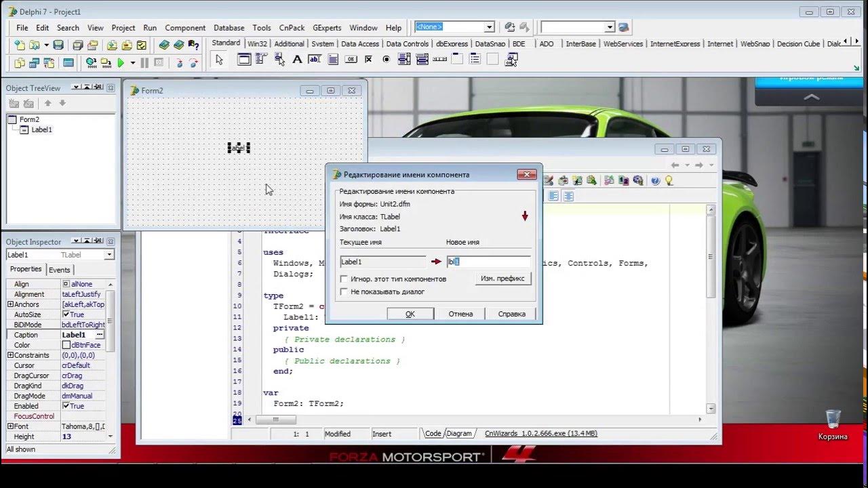Click the Color clBtnFace swatch

pos(66,345)
